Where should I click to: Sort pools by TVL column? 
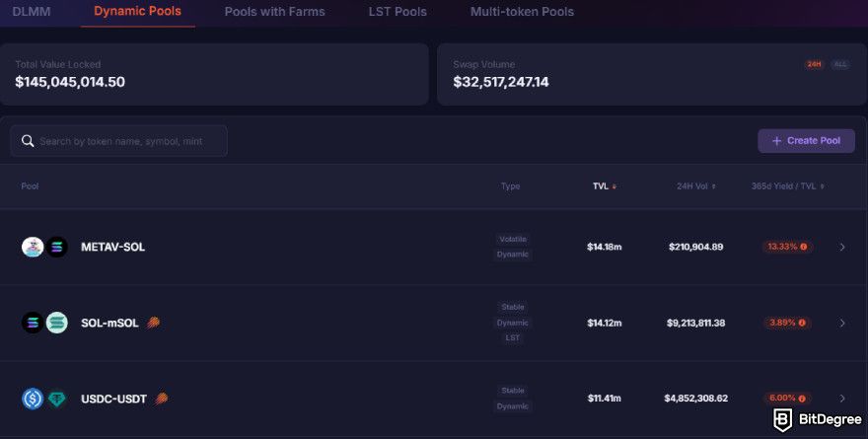pos(605,186)
